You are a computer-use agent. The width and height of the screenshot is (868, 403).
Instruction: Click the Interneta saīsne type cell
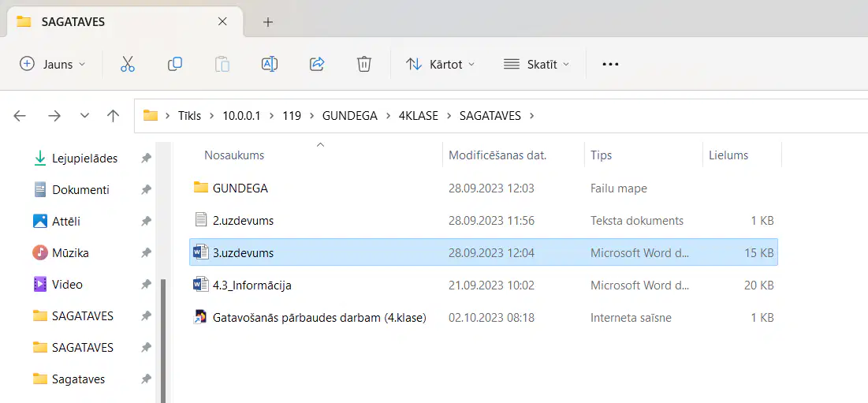631,318
